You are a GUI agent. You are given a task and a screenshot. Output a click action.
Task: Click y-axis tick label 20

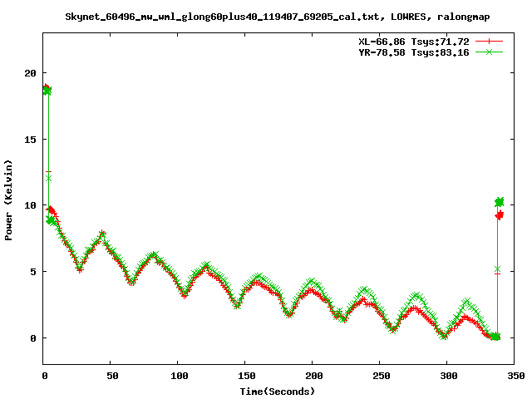coord(30,73)
